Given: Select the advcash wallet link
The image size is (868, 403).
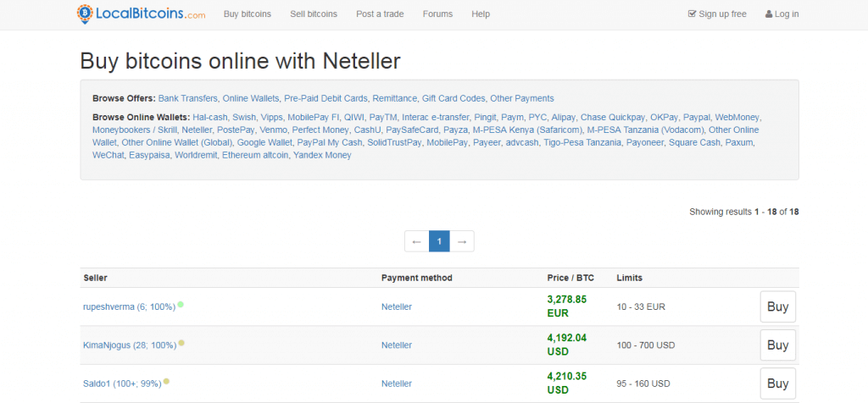Looking at the screenshot, I should (521, 142).
